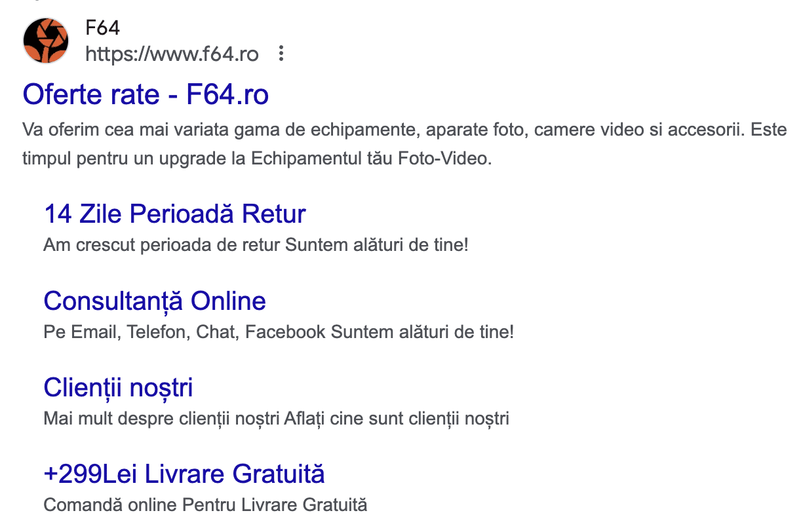Visit the '14 Zile Perioadă Retur' sitelink
The image size is (805, 532).
click(174, 214)
